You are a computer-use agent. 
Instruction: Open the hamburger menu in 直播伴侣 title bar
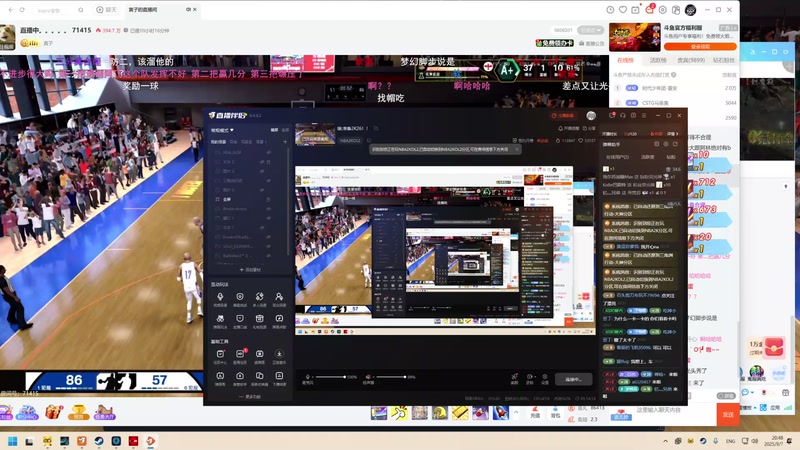[x=644, y=116]
